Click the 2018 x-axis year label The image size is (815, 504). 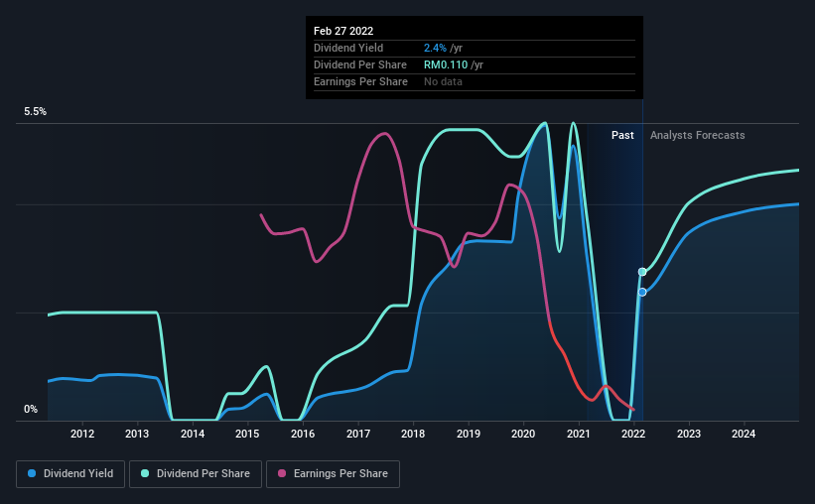click(x=413, y=434)
